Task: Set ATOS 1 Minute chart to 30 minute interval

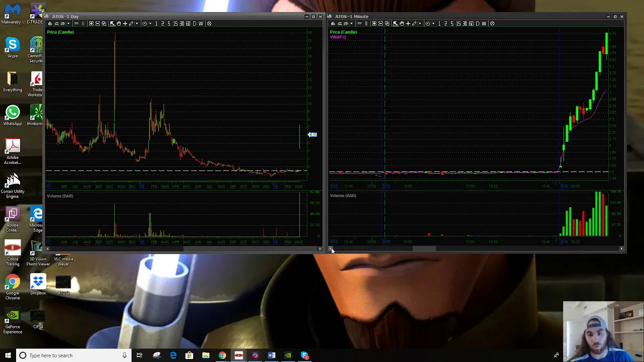Action: pos(464,23)
